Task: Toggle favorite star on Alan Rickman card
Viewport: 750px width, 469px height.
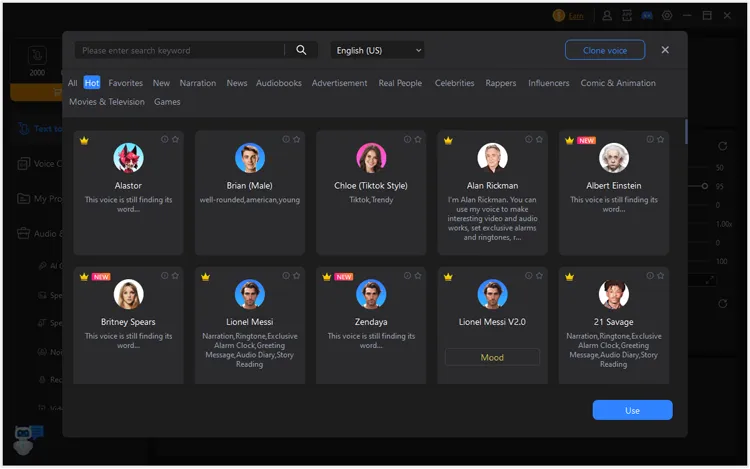Action: [539, 140]
